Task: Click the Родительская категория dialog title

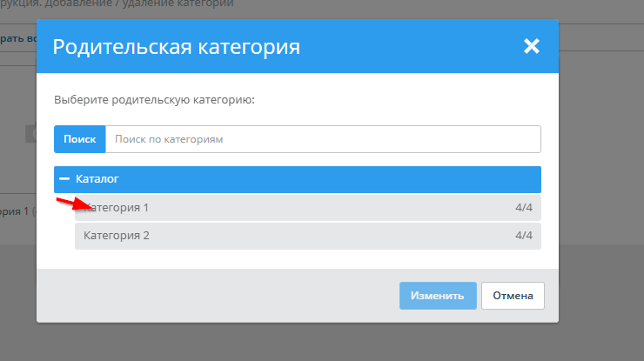Action: click(177, 46)
